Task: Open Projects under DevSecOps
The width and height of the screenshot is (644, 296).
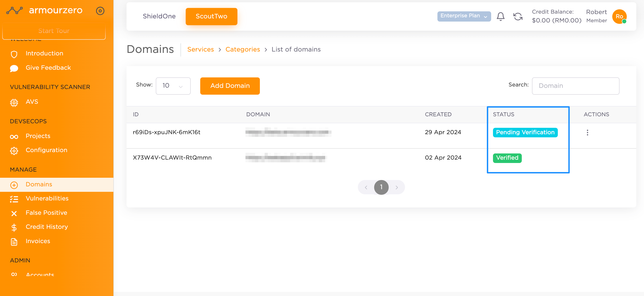Action: [38, 136]
